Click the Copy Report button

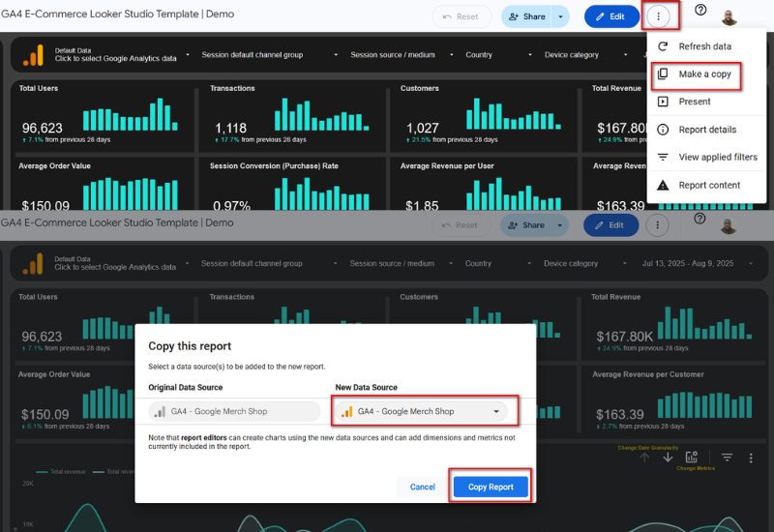[491, 487]
